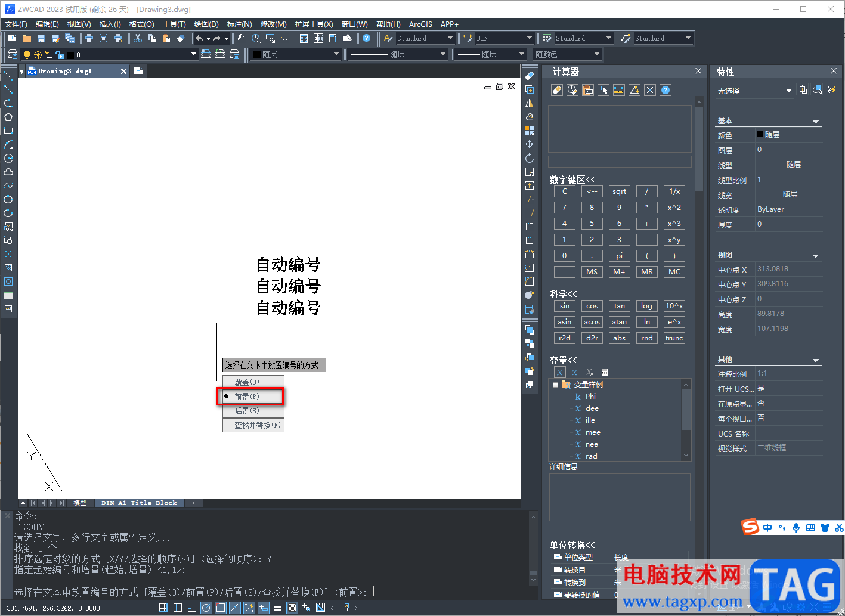Toggle Object Snap Tracking in status bar
This screenshot has width=845, height=616.
tap(235, 608)
